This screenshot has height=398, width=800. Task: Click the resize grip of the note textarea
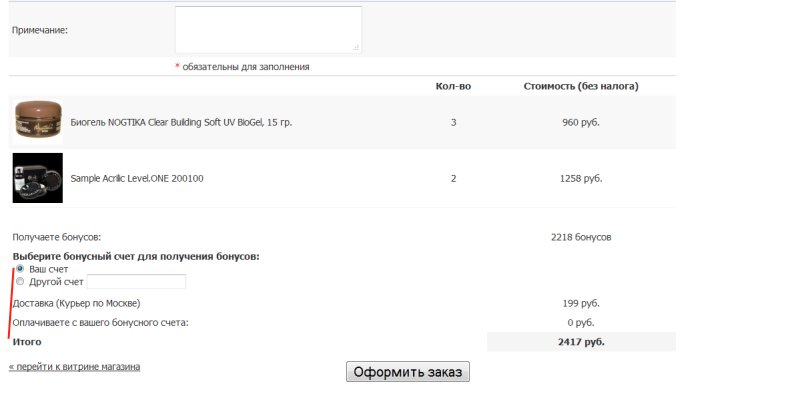(x=356, y=47)
